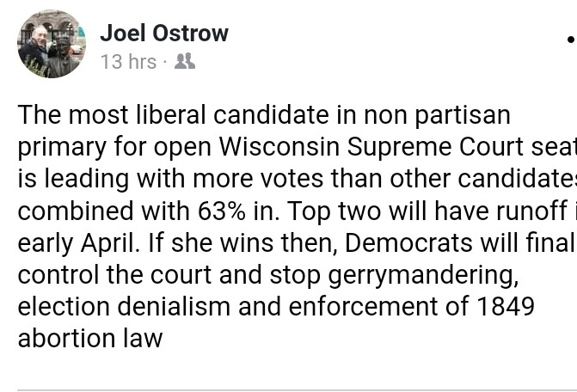The image size is (577, 392).
Task: Click the year 1849 in the post
Action: pyautogui.click(x=506, y=306)
